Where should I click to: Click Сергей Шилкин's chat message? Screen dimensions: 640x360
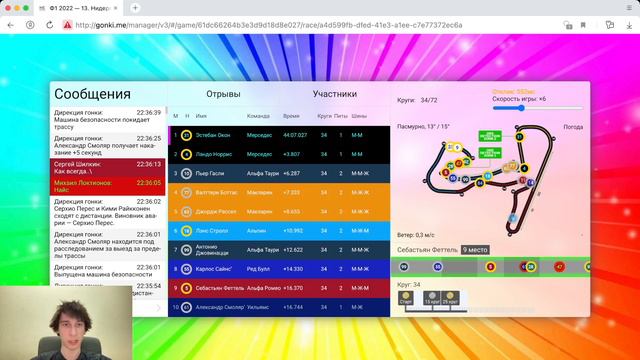point(107,168)
